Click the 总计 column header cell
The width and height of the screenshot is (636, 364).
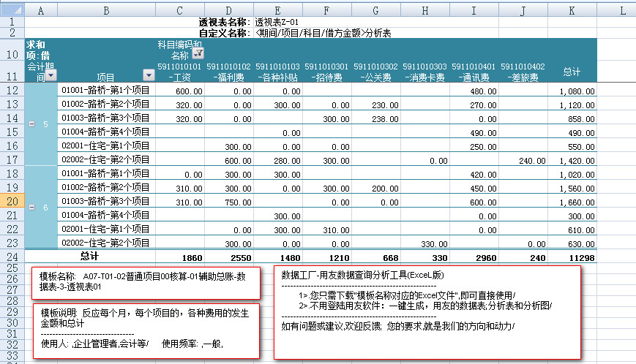[x=572, y=72]
